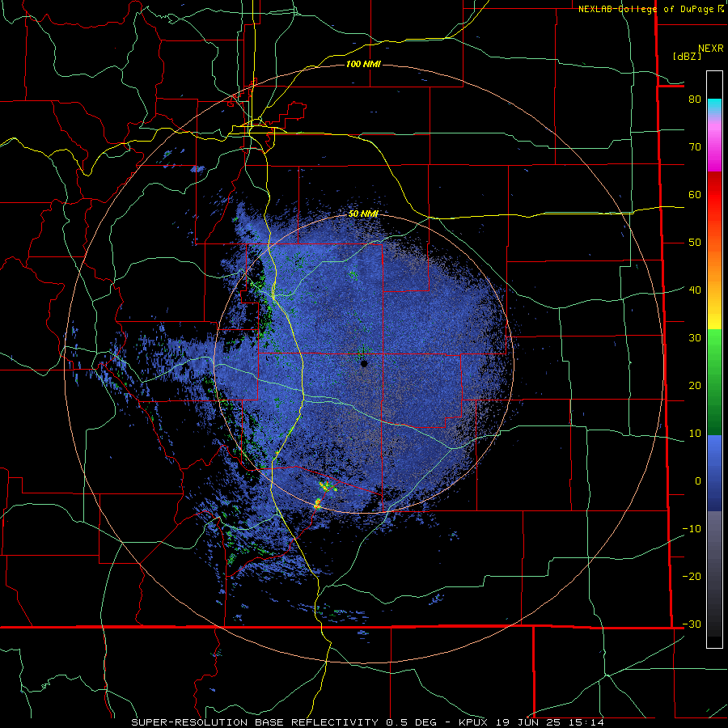Image resolution: width=728 pixels, height=728 pixels.
Task: Click the 40 dBZ scale label
Action: point(695,290)
